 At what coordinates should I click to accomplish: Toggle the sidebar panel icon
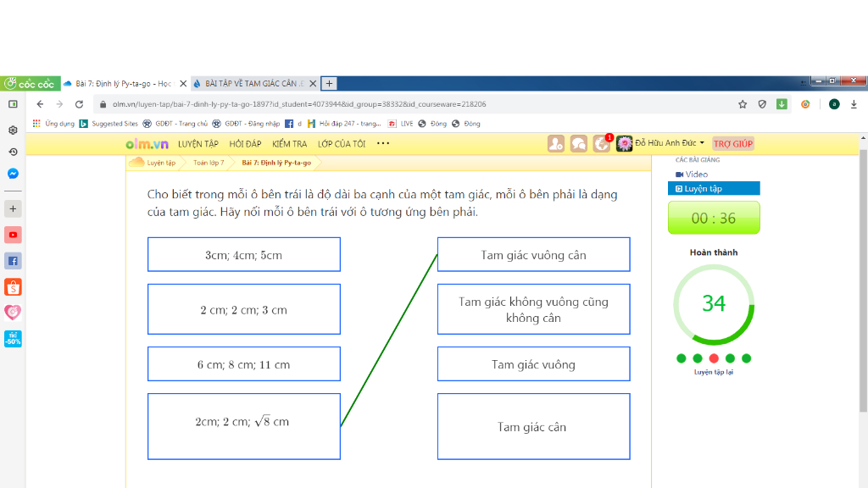pyautogui.click(x=13, y=104)
